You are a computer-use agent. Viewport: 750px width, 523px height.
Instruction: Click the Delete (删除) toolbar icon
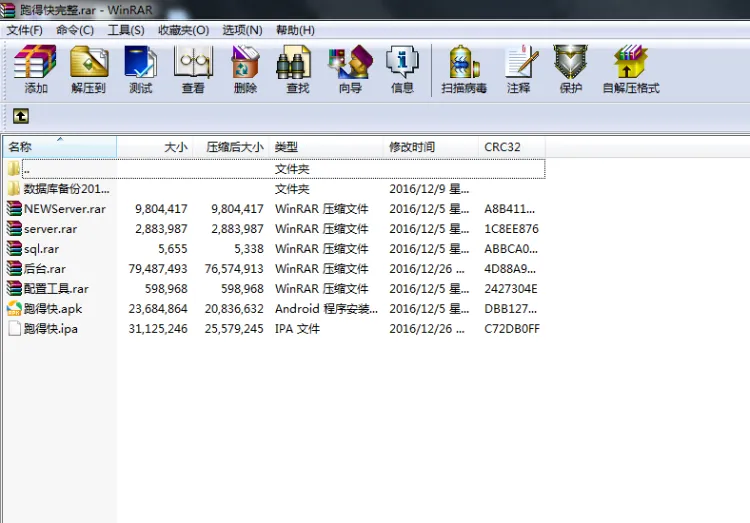pos(245,61)
